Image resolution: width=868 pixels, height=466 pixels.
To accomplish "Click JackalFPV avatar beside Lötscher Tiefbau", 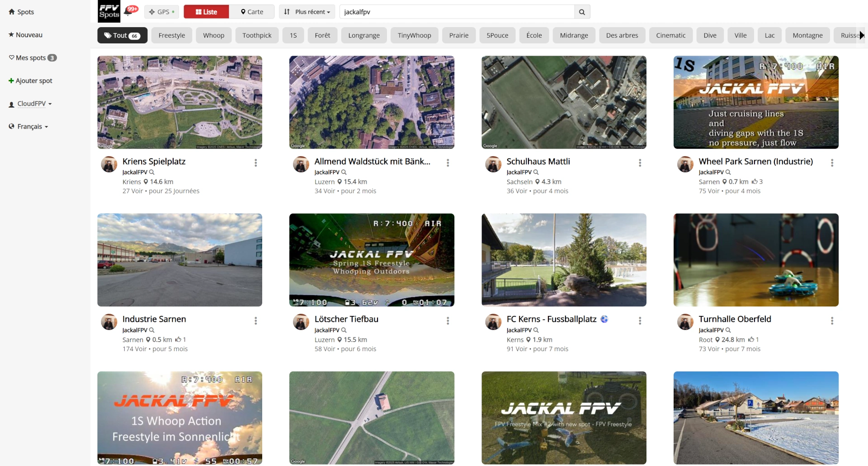I will pos(301,322).
